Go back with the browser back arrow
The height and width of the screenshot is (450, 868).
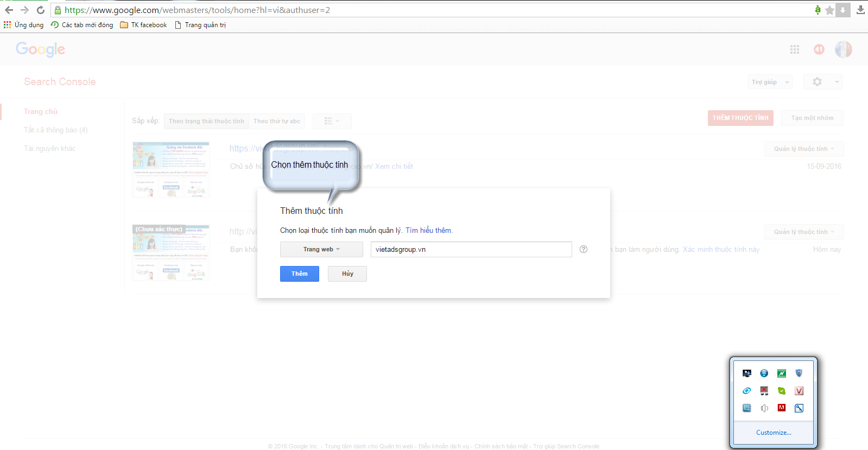[9, 10]
